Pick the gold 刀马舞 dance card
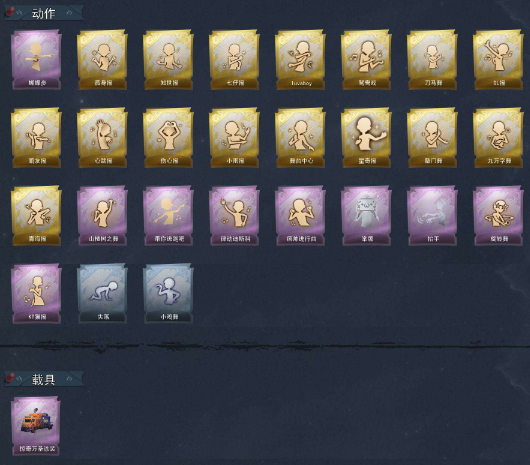This screenshot has width=530, height=465. tap(433, 59)
